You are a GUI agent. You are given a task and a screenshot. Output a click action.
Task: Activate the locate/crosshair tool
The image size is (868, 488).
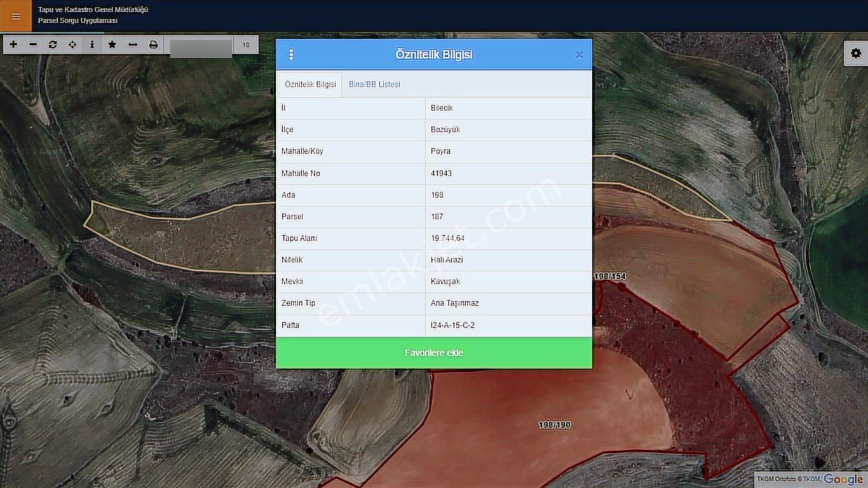point(72,44)
